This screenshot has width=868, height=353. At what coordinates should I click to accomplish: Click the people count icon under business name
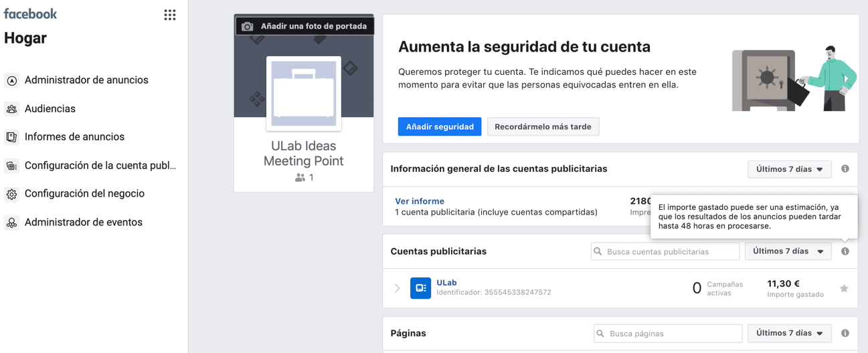[300, 178]
